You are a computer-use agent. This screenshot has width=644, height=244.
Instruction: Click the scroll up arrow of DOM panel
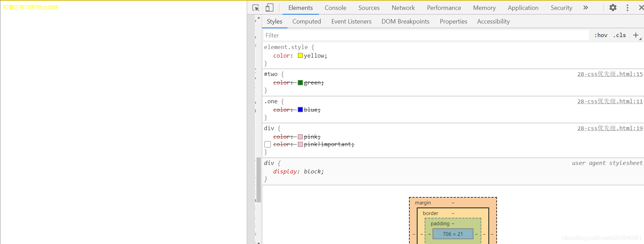tap(259, 17)
